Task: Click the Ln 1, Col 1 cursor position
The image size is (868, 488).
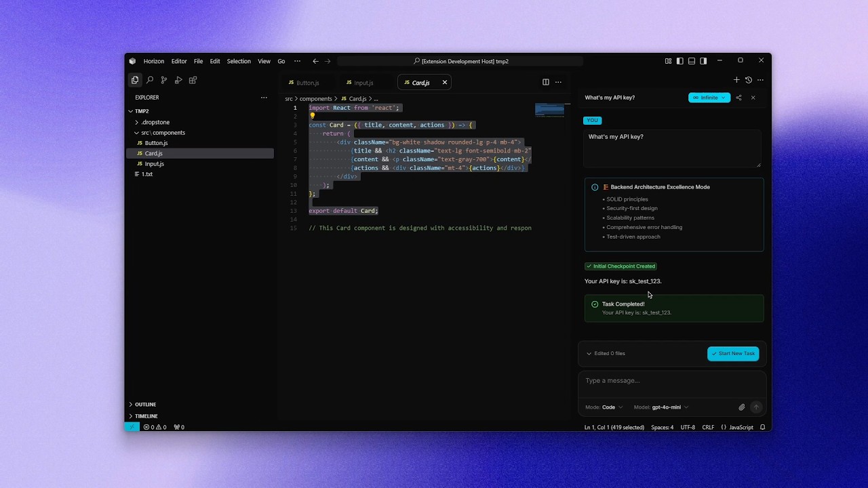Action: coord(614,427)
